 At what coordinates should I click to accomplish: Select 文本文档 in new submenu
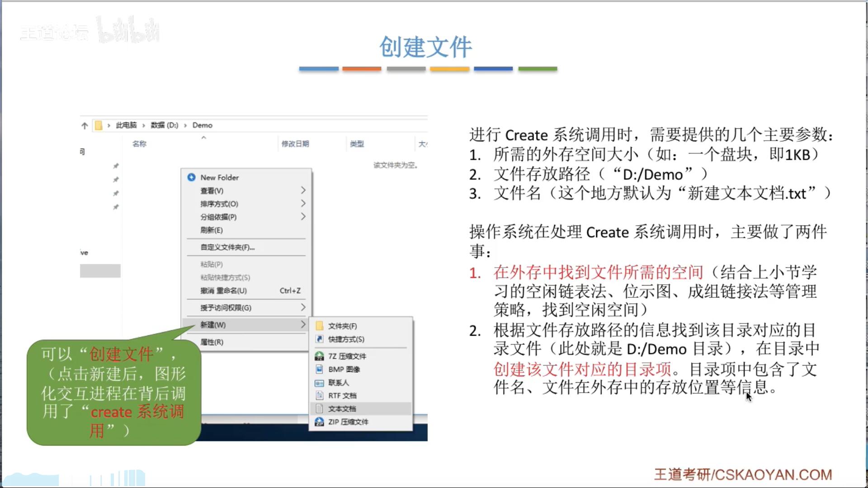pyautogui.click(x=361, y=408)
